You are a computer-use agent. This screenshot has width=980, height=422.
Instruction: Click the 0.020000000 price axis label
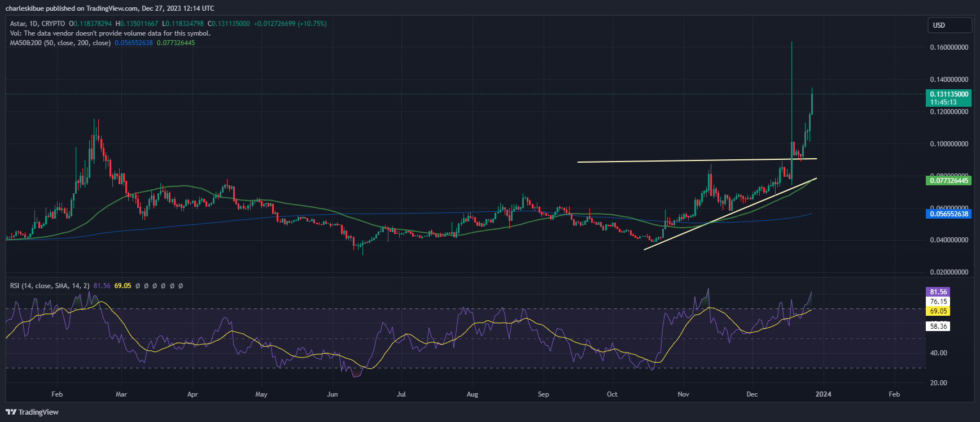click(949, 272)
